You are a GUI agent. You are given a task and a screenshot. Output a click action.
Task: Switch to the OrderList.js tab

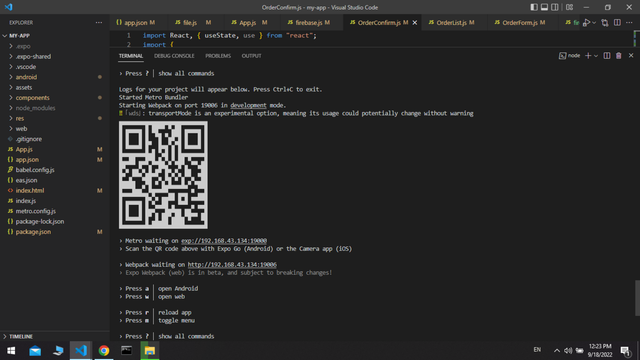pyautogui.click(x=451, y=22)
